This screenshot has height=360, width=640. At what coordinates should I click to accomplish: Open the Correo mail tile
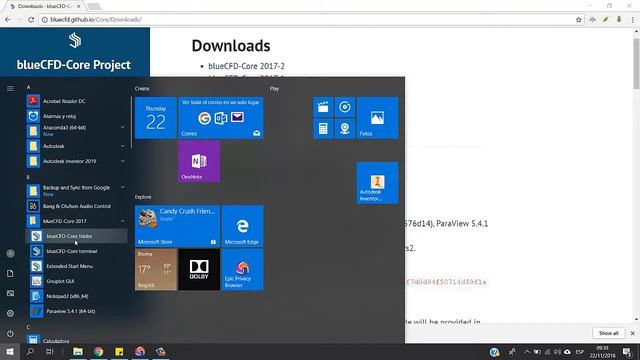[221, 118]
